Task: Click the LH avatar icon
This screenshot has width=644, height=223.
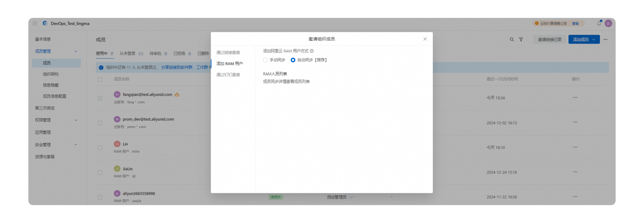Action: pos(117,144)
